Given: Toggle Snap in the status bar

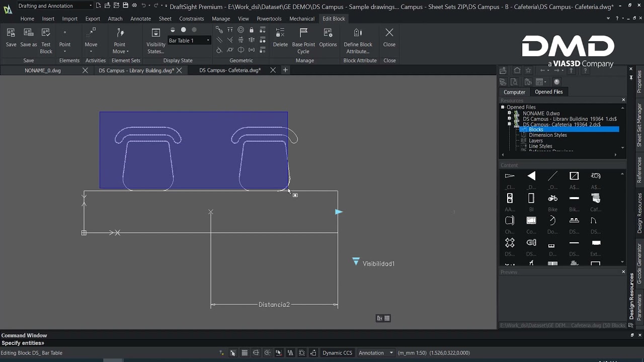Looking at the screenshot, I should click(x=233, y=353).
